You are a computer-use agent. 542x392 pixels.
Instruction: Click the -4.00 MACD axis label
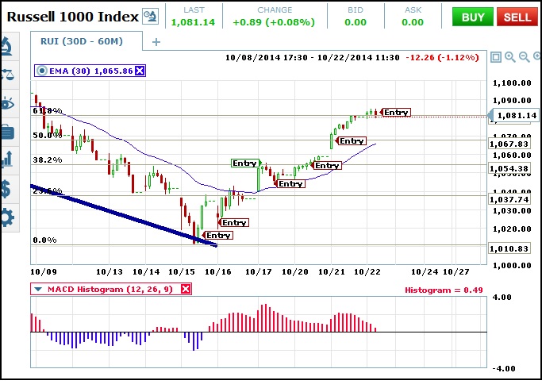pos(503,368)
